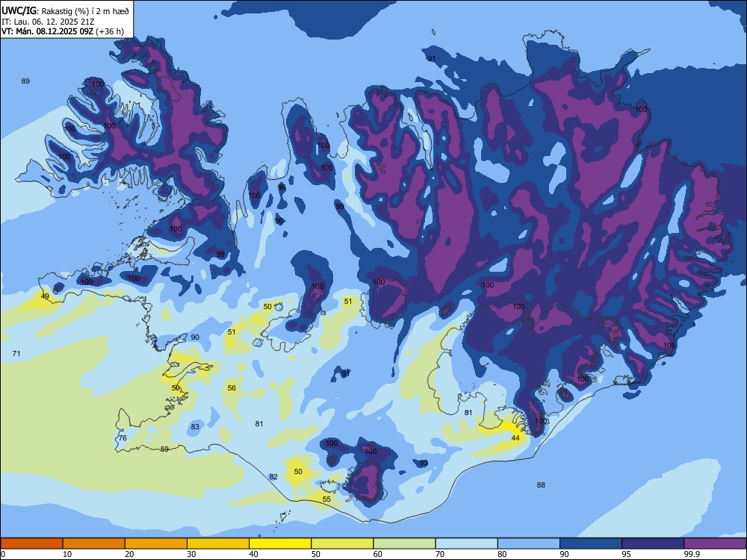The width and height of the screenshot is (747, 560).
Task: Click the '83' humidity value on the map
Action: pyautogui.click(x=195, y=426)
